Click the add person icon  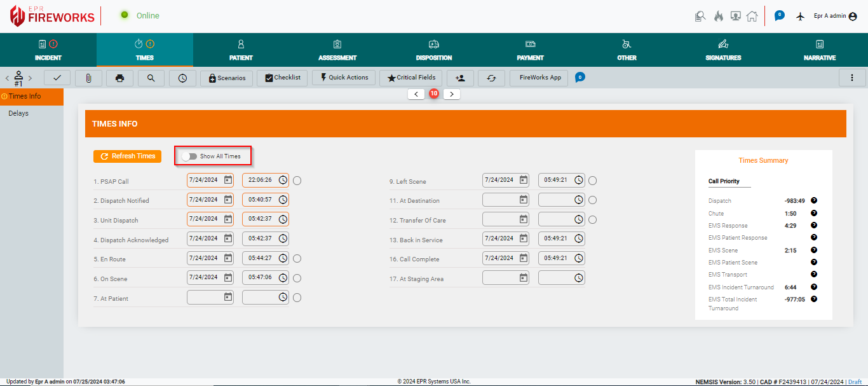(460, 78)
